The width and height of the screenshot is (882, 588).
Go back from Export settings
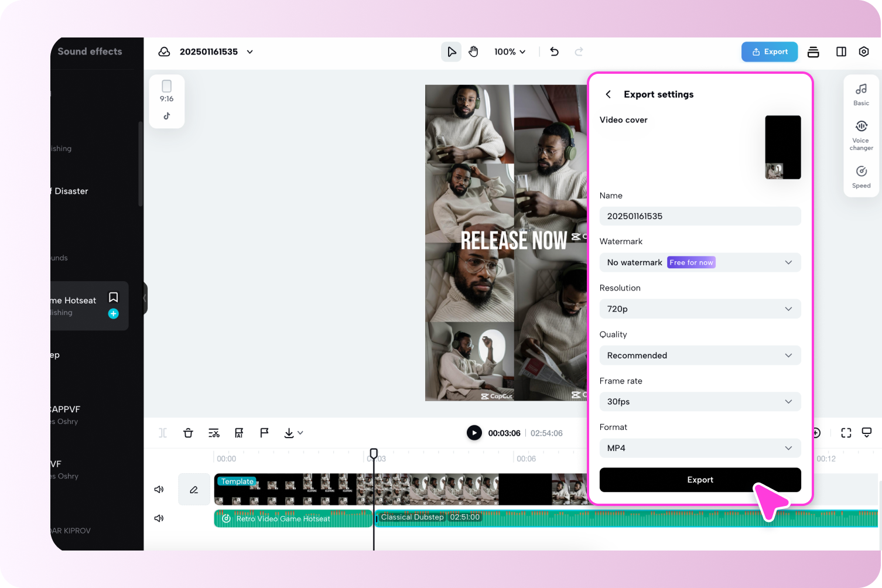608,94
